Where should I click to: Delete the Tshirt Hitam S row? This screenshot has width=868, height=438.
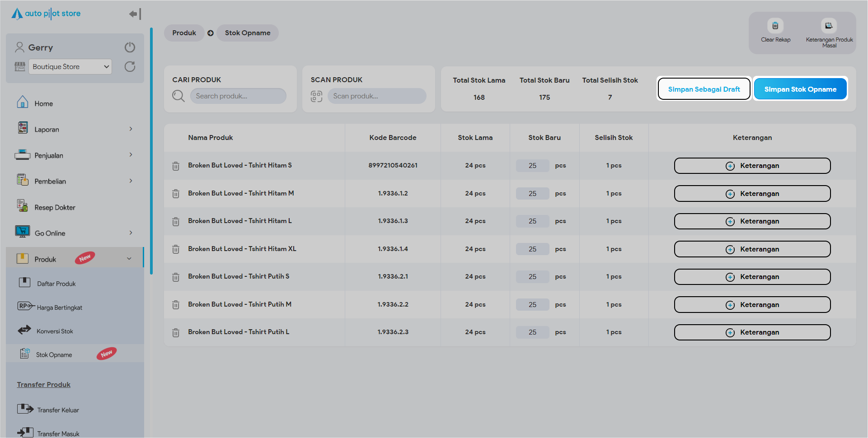coord(176,166)
